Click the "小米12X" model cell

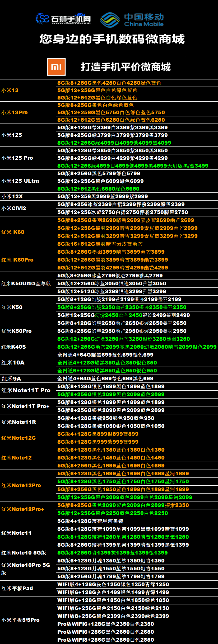click(28, 196)
